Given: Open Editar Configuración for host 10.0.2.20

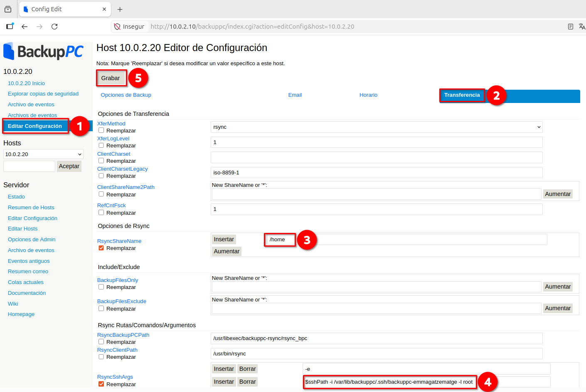Looking at the screenshot, I should click(35, 126).
